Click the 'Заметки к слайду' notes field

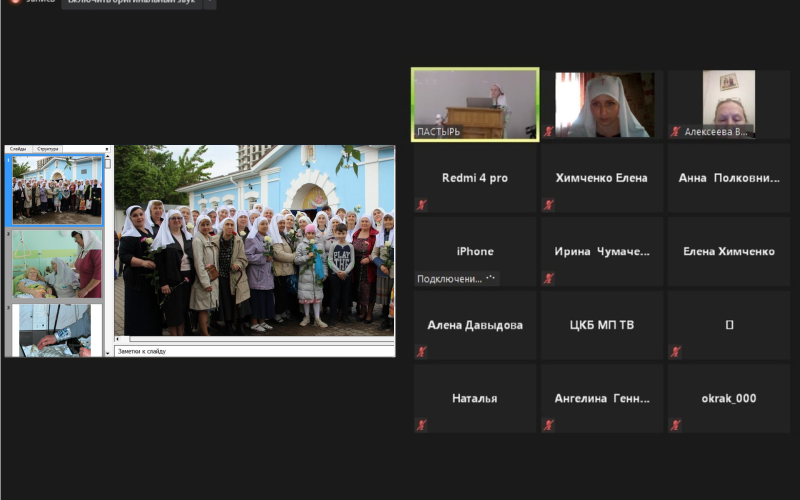[x=255, y=351]
